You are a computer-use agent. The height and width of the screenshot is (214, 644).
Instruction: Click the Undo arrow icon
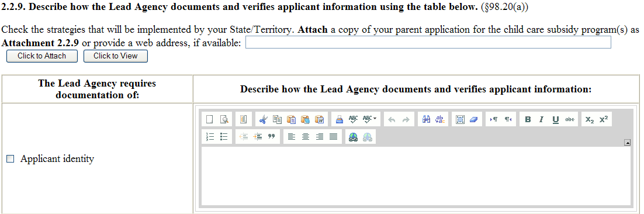[x=392, y=119]
